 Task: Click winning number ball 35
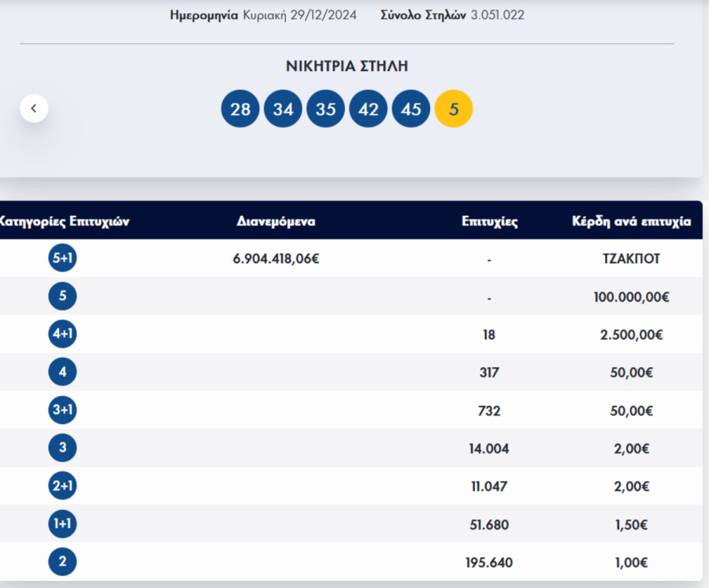325,109
